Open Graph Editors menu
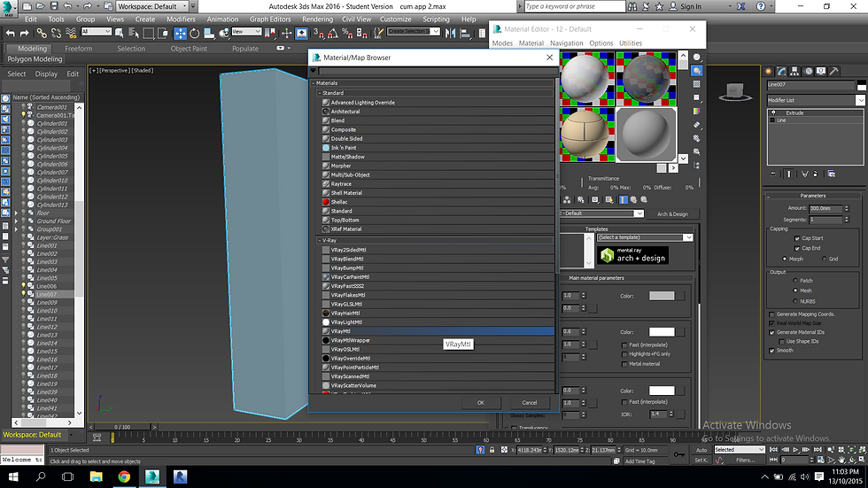 [269, 19]
